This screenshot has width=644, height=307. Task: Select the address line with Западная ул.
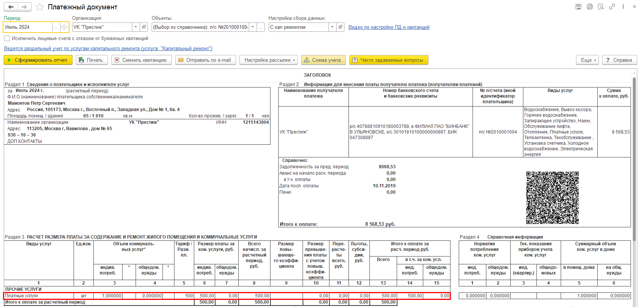[103, 110]
